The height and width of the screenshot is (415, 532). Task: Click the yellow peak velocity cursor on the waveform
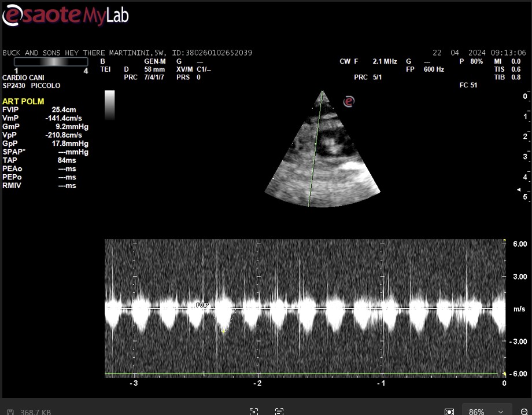pyautogui.click(x=224, y=331)
